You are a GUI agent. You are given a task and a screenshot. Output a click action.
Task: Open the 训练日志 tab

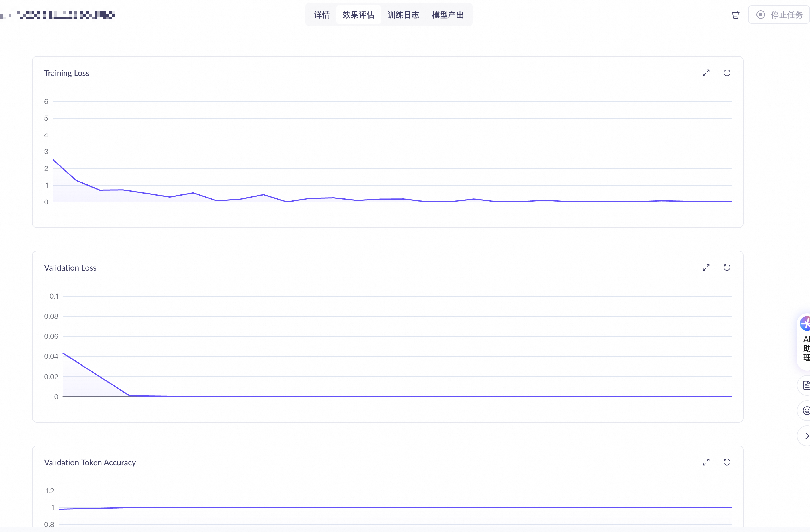403,15
